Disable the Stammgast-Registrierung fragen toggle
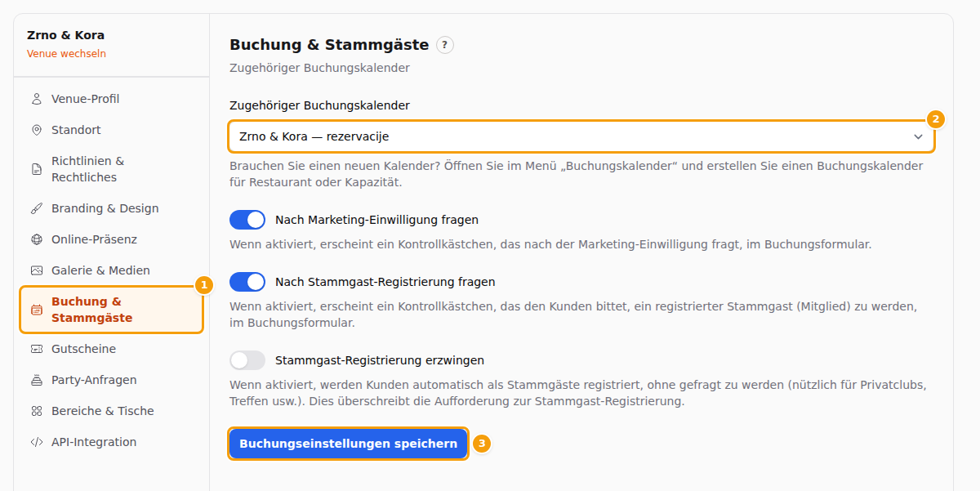The width and height of the screenshot is (980, 491). pyautogui.click(x=247, y=282)
